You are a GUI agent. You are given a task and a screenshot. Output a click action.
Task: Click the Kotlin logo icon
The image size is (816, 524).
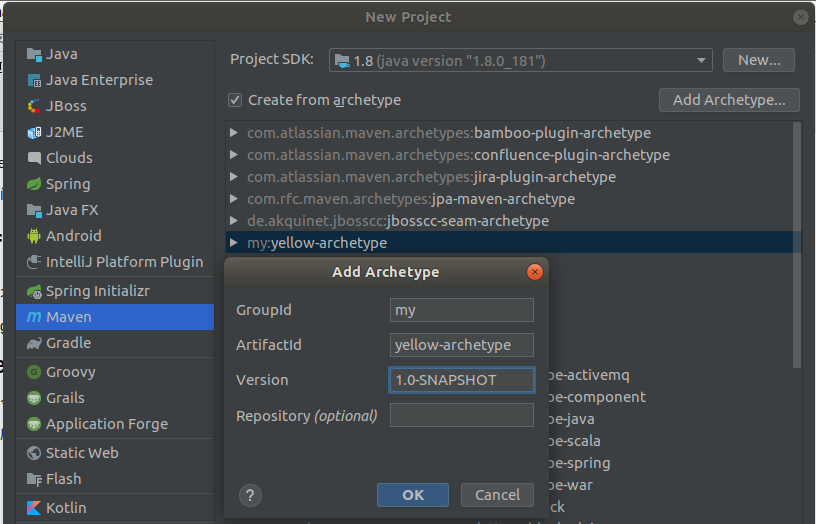34,508
